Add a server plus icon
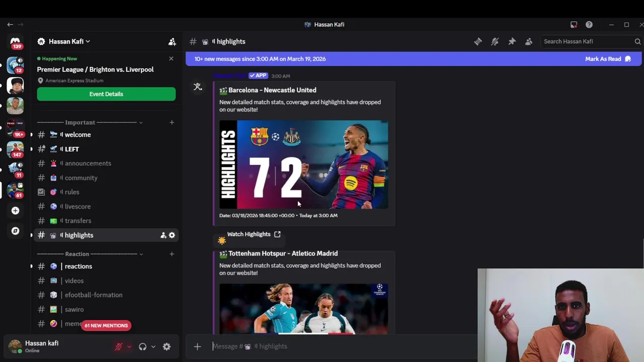Screen dimensions: 644x362 pyautogui.click(x=15, y=211)
